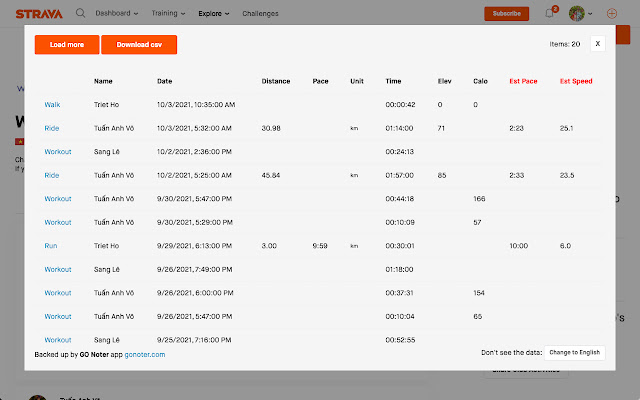Select the time value 01:57:00
The width and height of the screenshot is (640, 400).
tap(400, 175)
